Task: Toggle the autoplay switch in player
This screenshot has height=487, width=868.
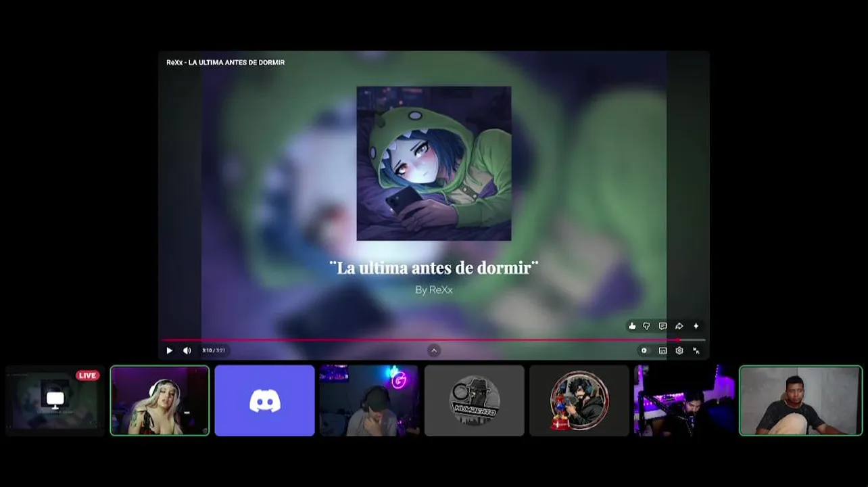Action: click(x=644, y=350)
